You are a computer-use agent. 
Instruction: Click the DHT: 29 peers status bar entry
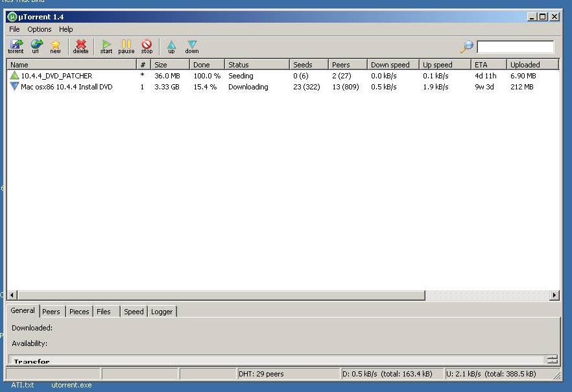tap(288, 374)
